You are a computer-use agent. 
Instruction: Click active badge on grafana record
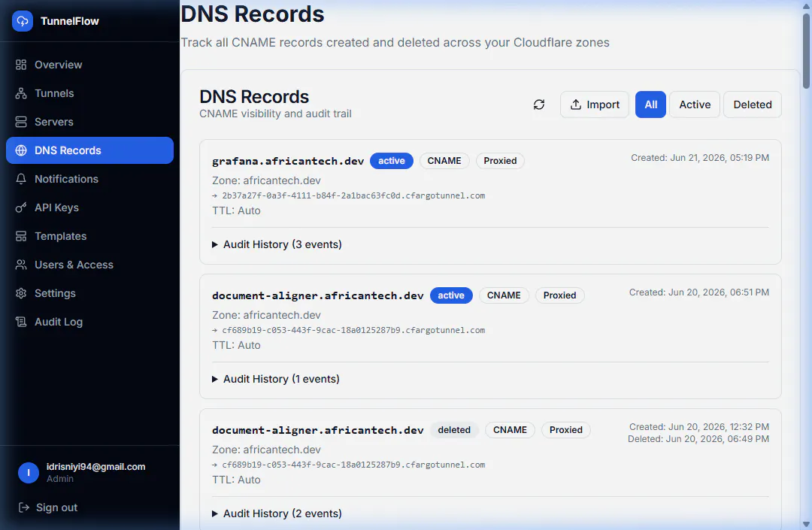392,161
